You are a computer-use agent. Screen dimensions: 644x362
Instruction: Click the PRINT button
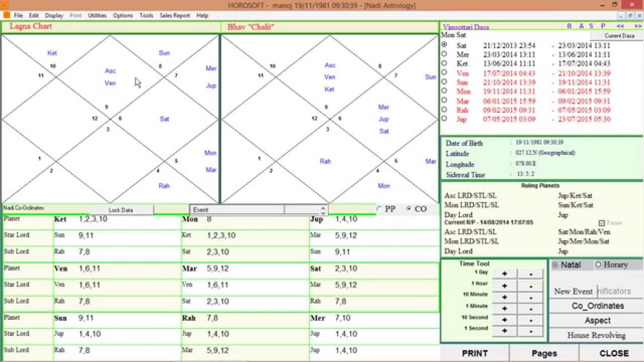pos(474,353)
